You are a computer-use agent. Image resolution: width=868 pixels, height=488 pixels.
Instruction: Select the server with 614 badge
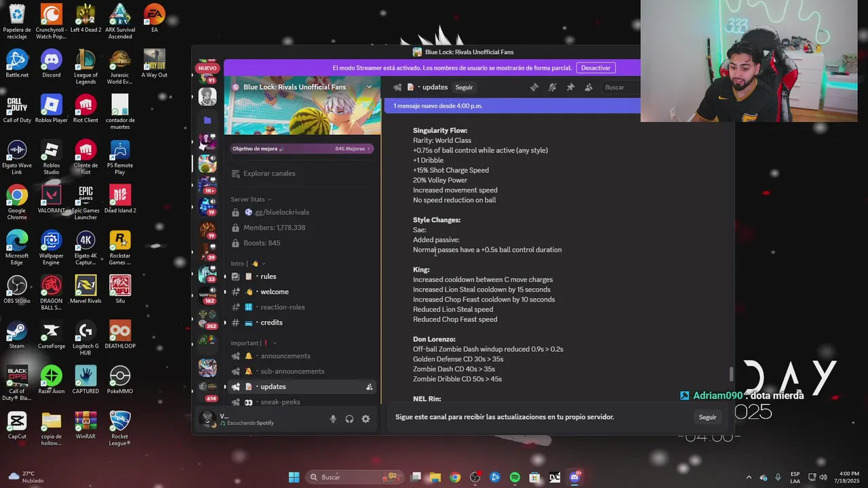click(208, 391)
